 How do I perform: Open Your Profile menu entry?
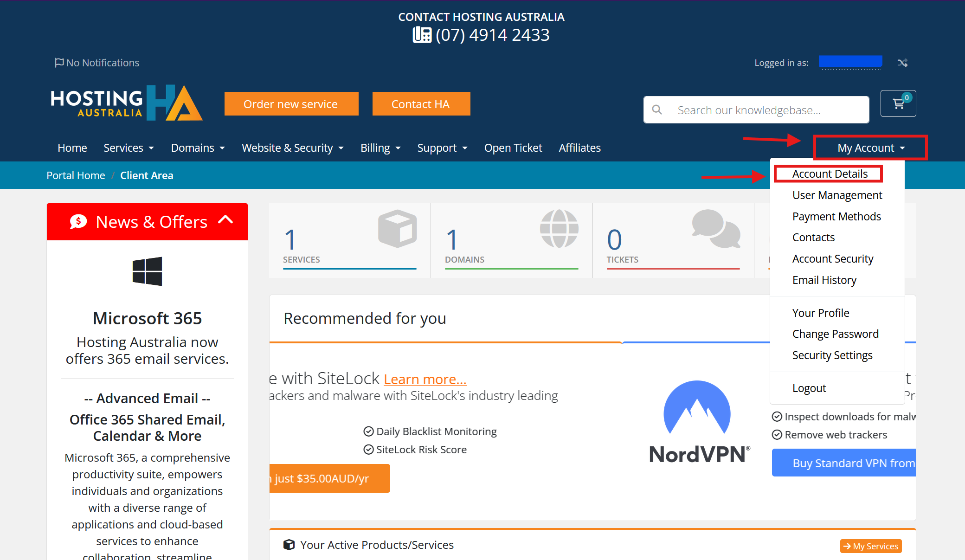(821, 313)
